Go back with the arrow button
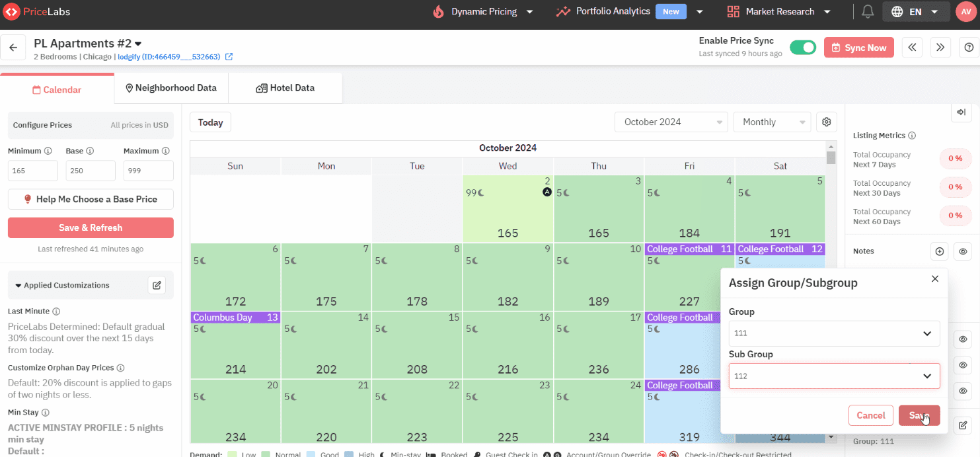Image resolution: width=980 pixels, height=457 pixels. click(13, 48)
